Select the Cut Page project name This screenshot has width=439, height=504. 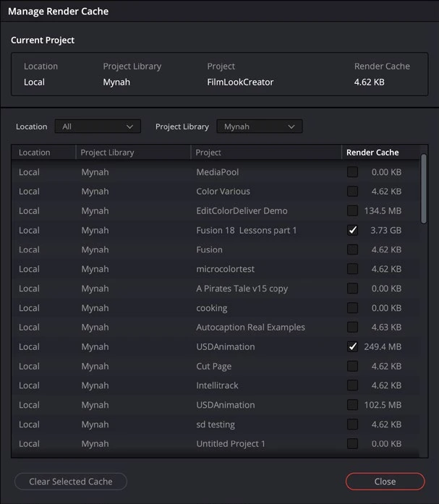click(214, 366)
